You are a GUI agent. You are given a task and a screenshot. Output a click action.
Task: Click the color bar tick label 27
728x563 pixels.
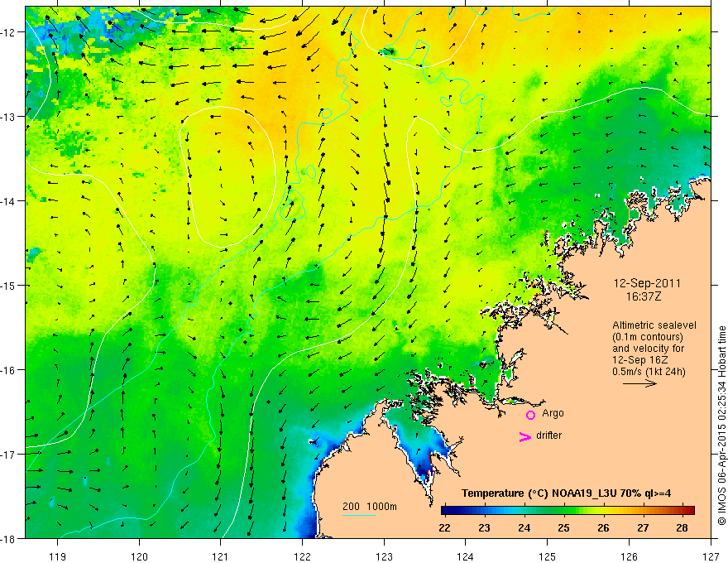pyautogui.click(x=643, y=528)
